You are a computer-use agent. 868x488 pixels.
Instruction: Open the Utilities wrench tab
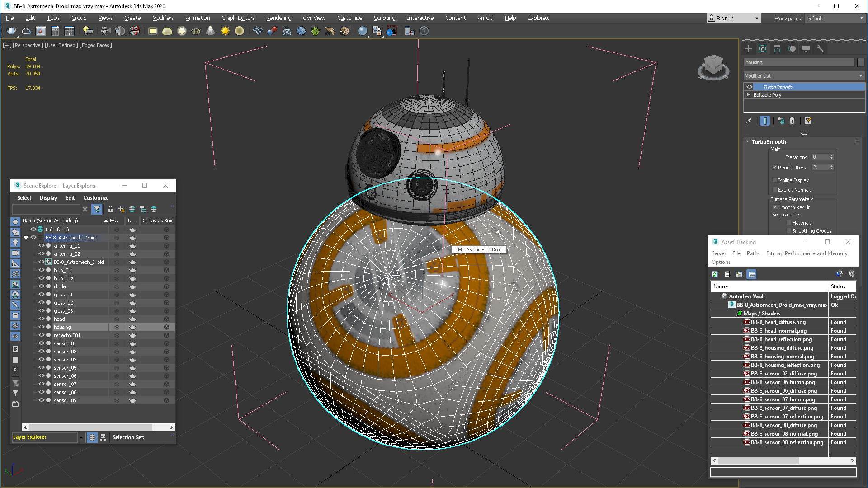[821, 49]
